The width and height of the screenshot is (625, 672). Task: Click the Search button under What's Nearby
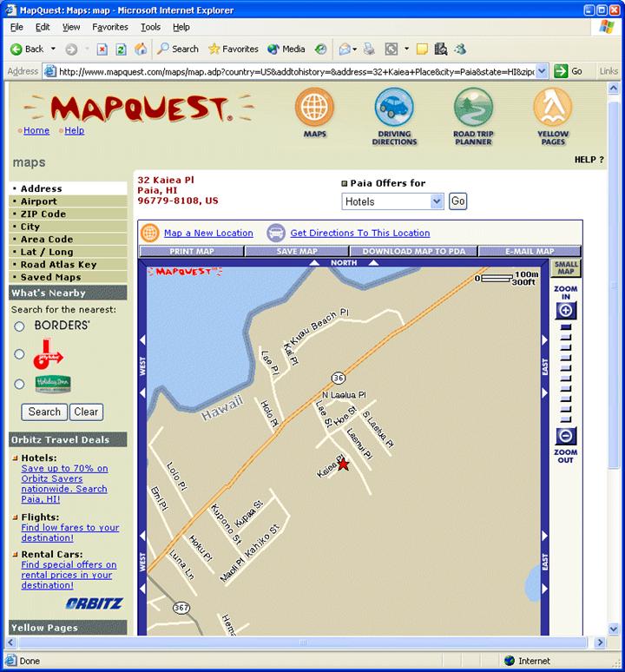(44, 412)
